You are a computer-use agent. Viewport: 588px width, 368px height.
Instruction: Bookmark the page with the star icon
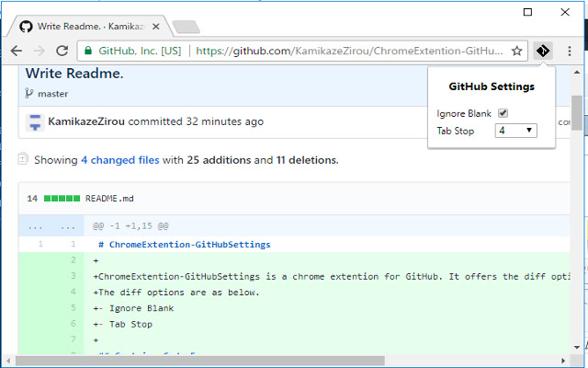click(517, 51)
